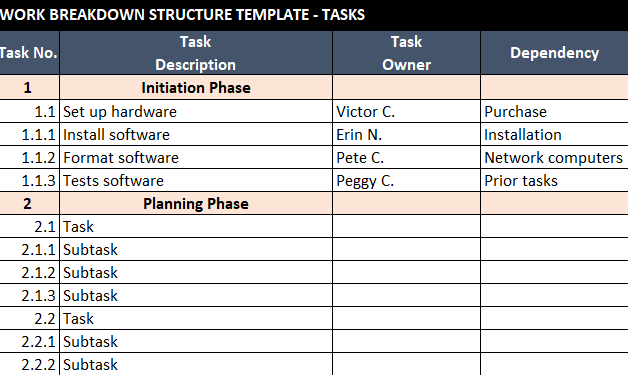This screenshot has height=375, width=628.
Task: Click the Peggy C. owner cell
Action: pos(407,181)
